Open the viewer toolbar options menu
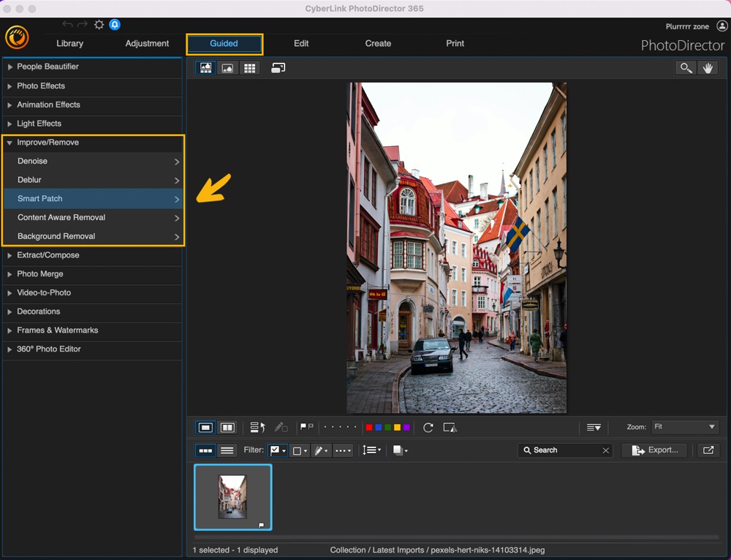The image size is (731, 560). pyautogui.click(x=594, y=427)
